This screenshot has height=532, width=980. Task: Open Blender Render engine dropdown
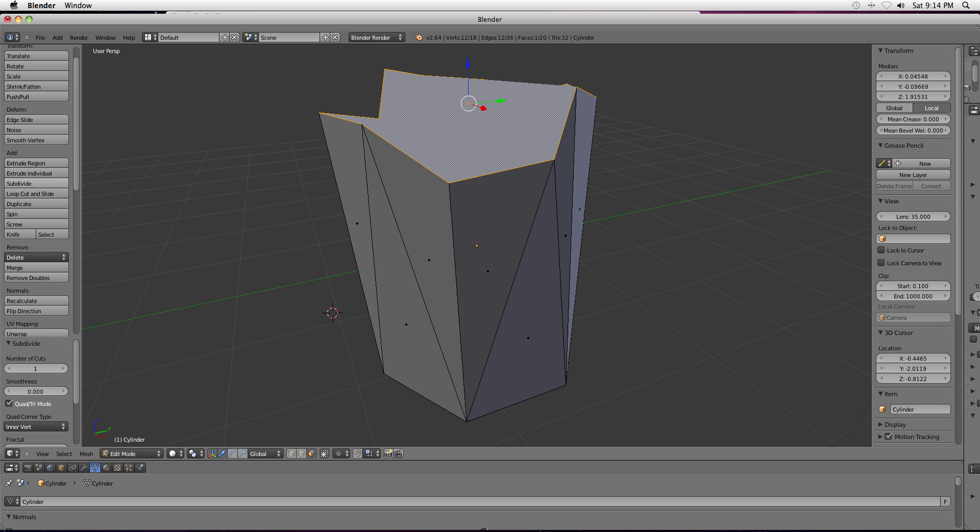(377, 37)
